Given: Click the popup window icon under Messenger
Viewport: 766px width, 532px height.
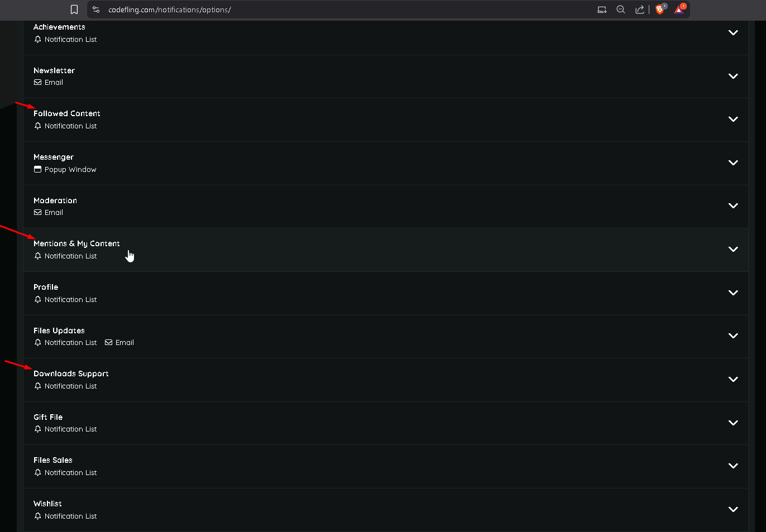Looking at the screenshot, I should pyautogui.click(x=38, y=170).
